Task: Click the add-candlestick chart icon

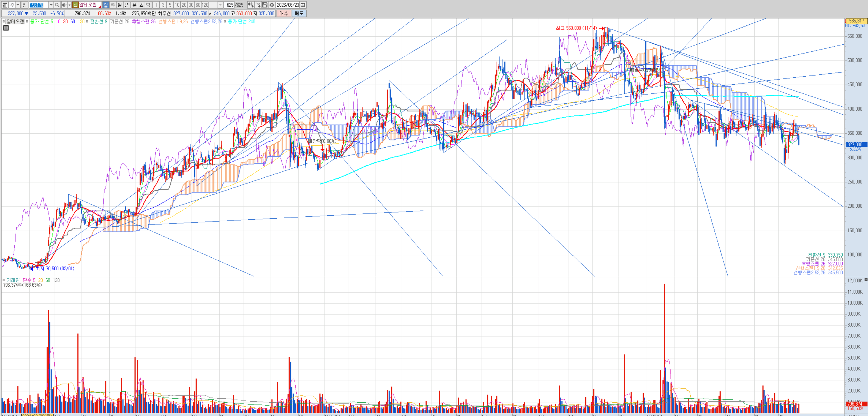Action: [x=251, y=5]
